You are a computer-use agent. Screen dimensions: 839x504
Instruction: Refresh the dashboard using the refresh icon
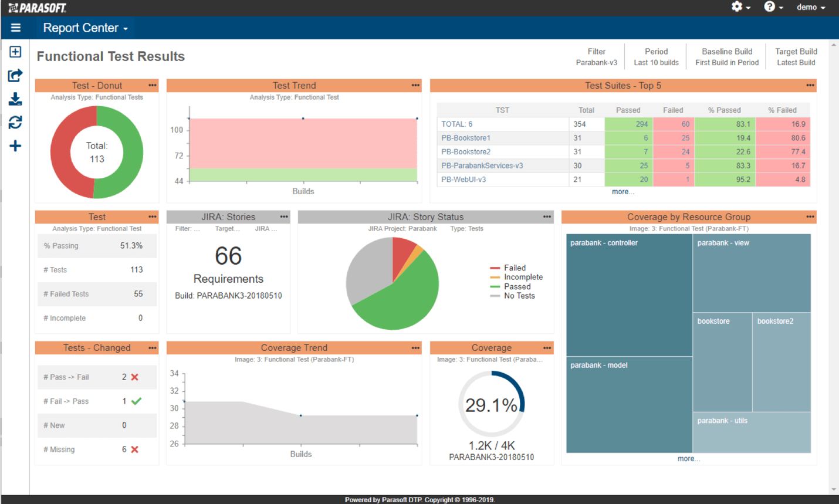pyautogui.click(x=15, y=122)
